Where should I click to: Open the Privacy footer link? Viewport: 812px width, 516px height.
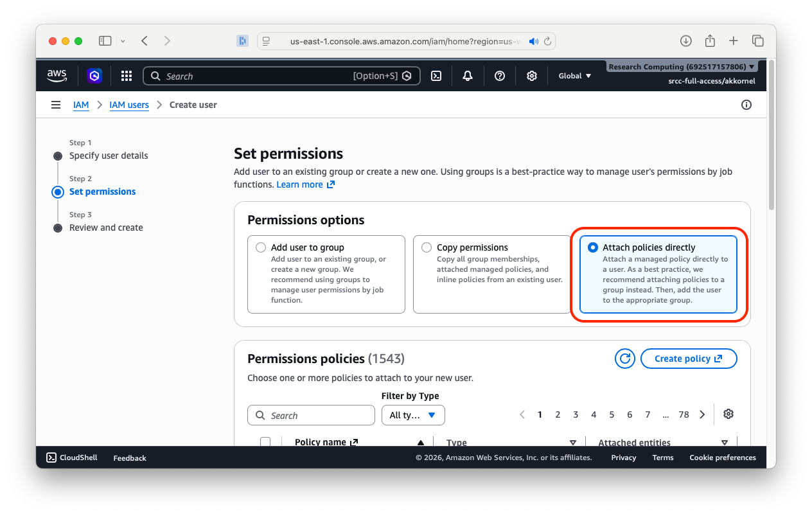(x=624, y=458)
